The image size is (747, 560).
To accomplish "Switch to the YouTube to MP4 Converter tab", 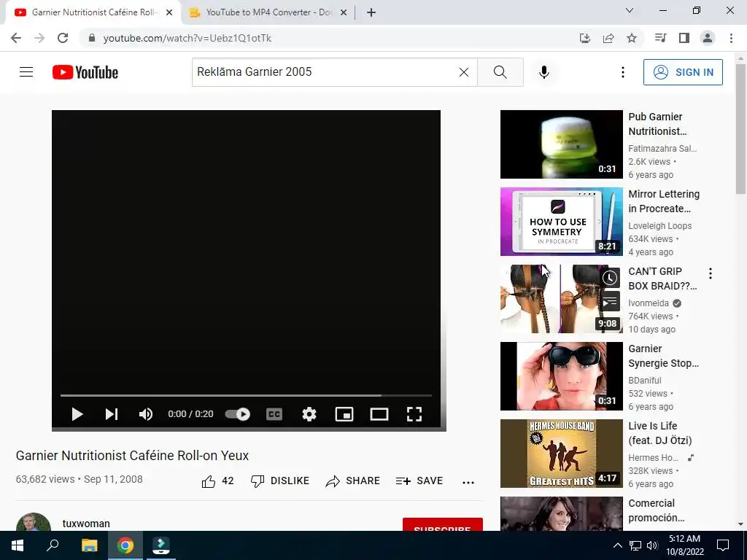I will click(268, 12).
